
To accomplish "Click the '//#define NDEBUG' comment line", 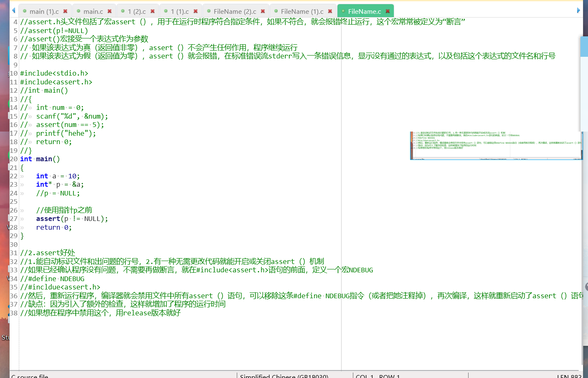I will point(52,279).
